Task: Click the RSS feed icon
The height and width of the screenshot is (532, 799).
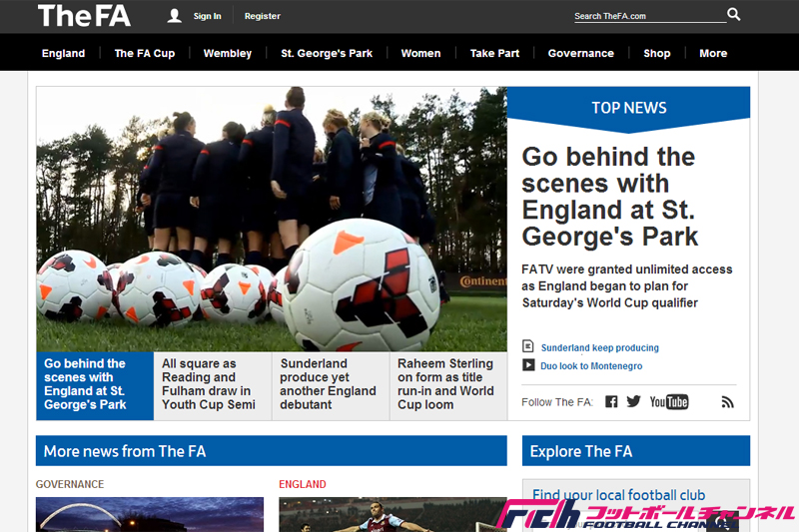Action: tap(727, 401)
